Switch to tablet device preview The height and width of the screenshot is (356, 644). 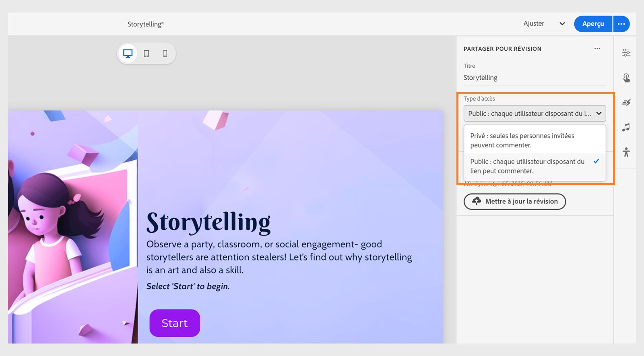pos(147,54)
